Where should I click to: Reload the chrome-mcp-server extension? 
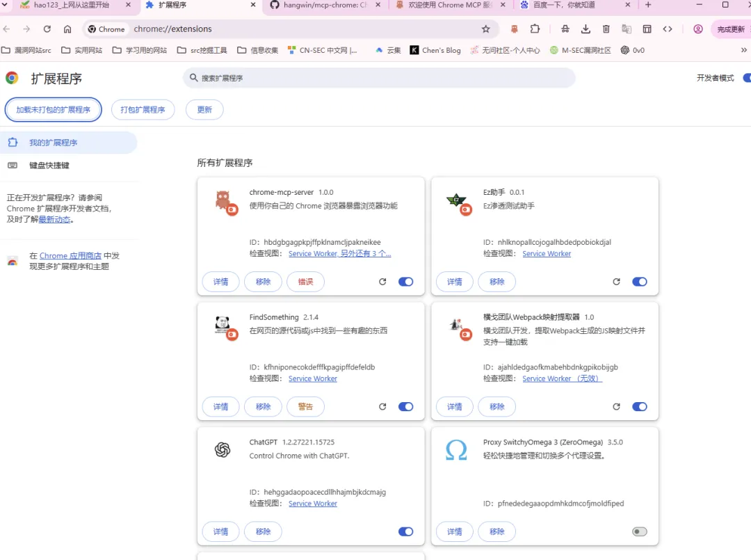click(x=382, y=282)
